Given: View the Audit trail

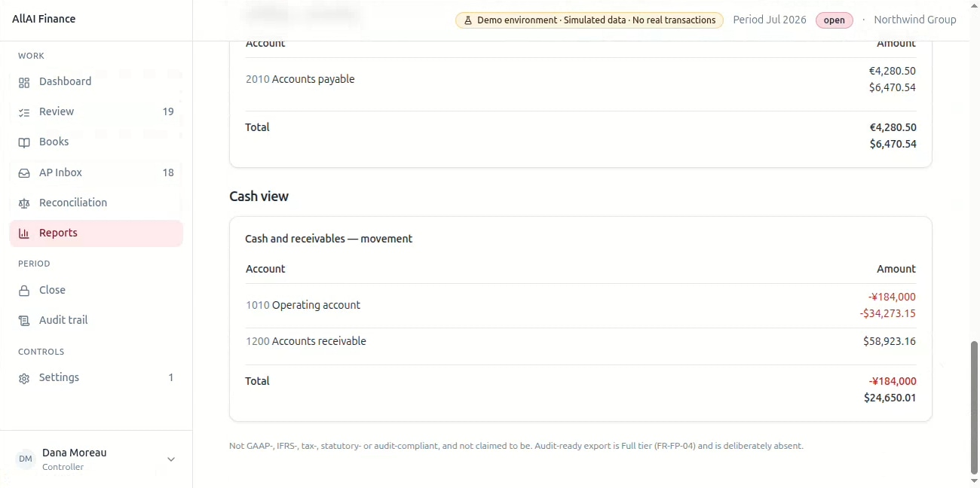Looking at the screenshot, I should coord(96,320).
